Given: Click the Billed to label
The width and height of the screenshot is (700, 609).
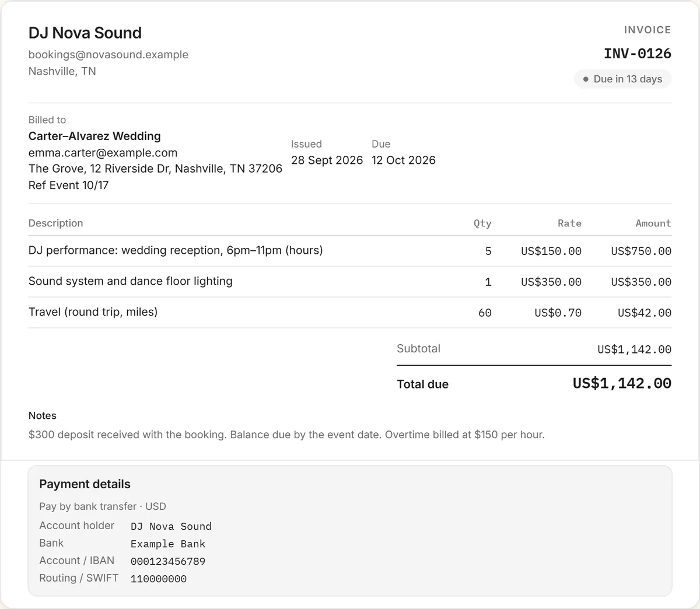Looking at the screenshot, I should point(47,120).
